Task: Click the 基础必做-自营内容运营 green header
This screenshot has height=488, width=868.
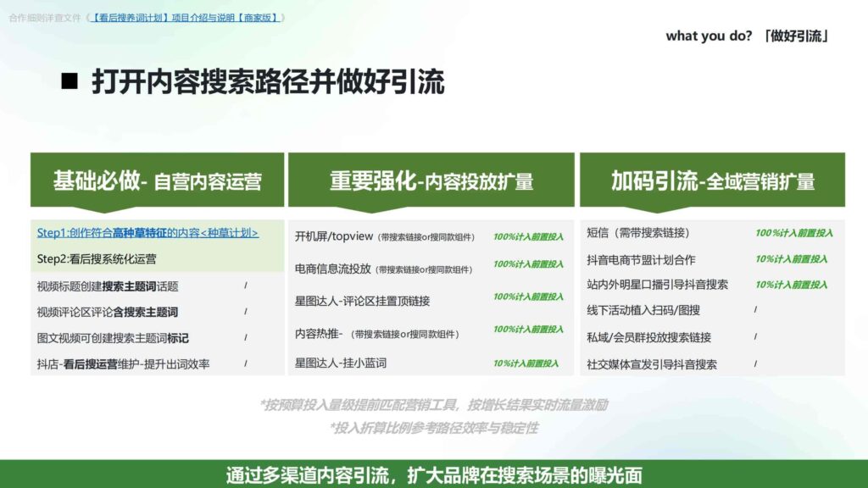Action: (157, 179)
